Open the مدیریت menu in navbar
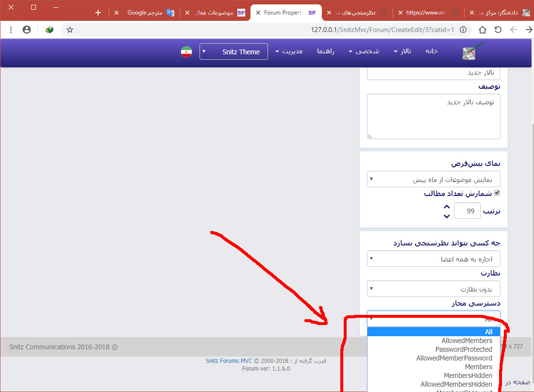 pos(289,51)
